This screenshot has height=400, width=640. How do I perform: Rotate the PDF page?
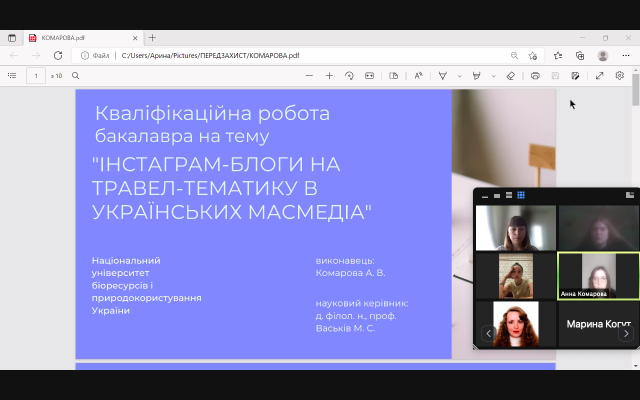tap(350, 75)
